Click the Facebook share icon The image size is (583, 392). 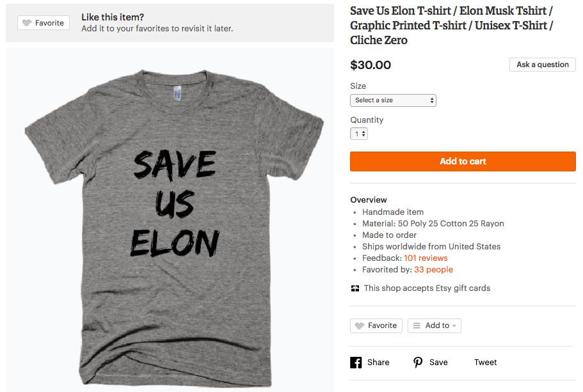click(356, 363)
